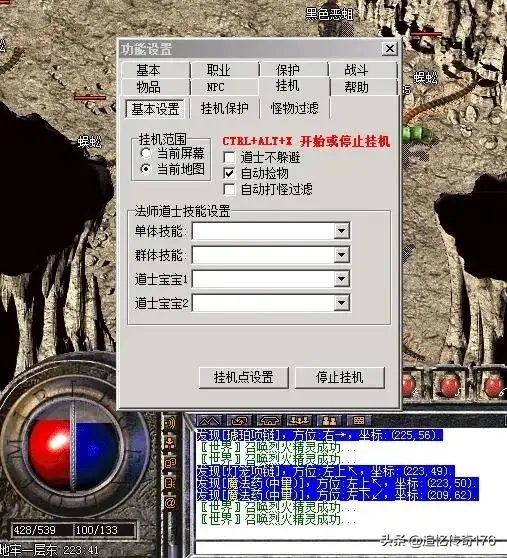This screenshot has width=507, height=558.
Task: Open the two-person friends icon
Action: (x=329, y=421)
